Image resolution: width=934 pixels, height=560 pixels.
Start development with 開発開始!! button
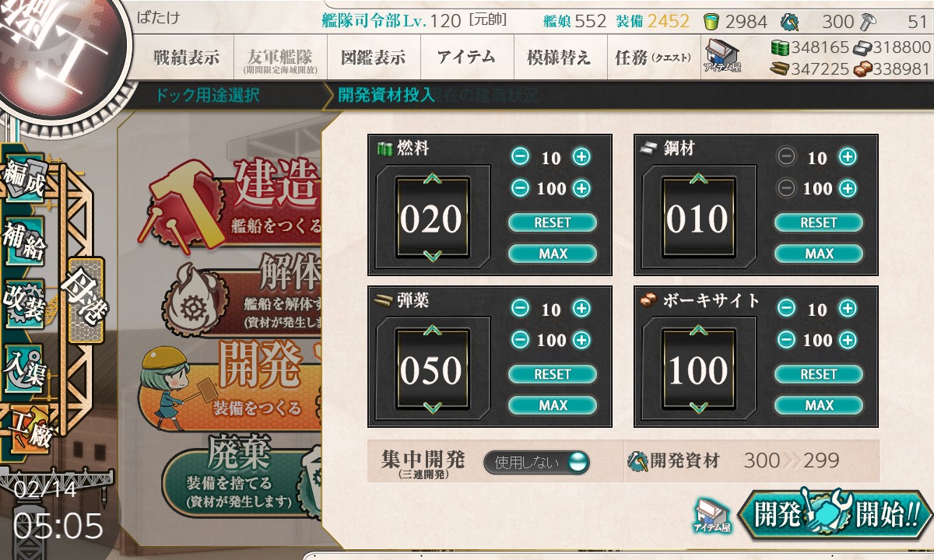coord(834,514)
